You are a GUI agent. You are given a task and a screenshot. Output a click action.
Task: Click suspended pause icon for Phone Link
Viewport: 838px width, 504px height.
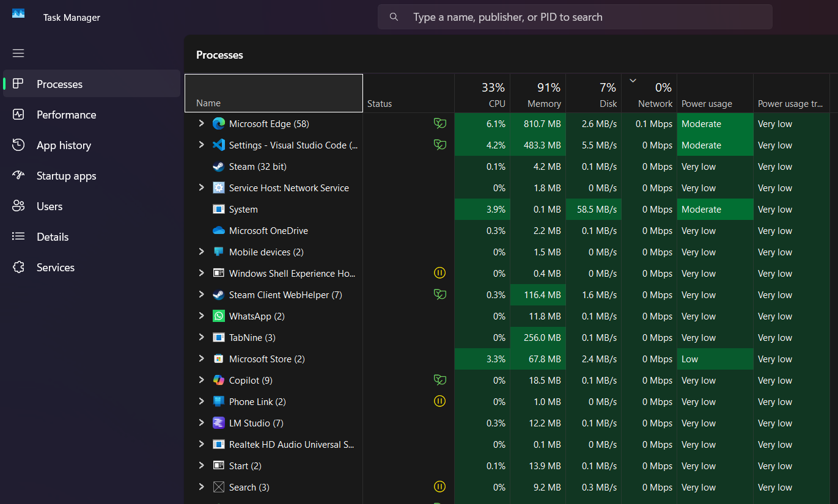click(x=439, y=401)
